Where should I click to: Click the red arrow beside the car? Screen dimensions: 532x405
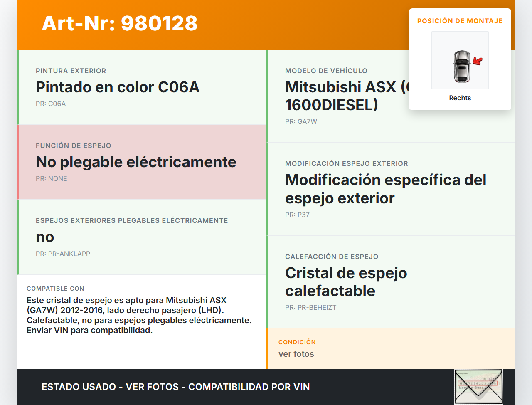pyautogui.click(x=478, y=62)
